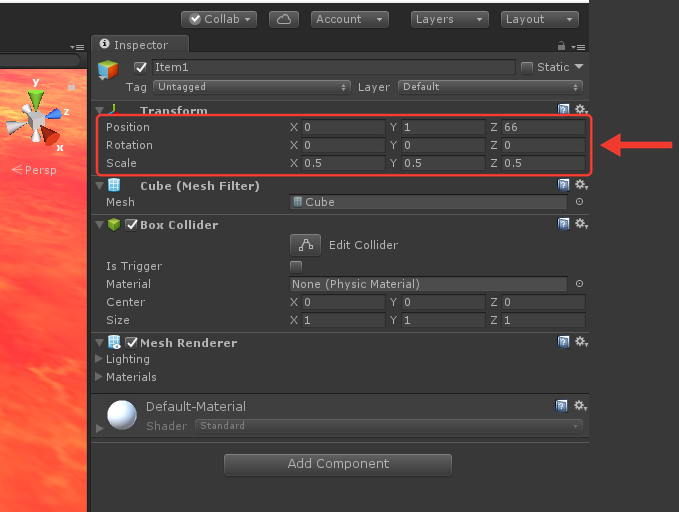Edit Position X field
The image size is (679, 512).
343,127
